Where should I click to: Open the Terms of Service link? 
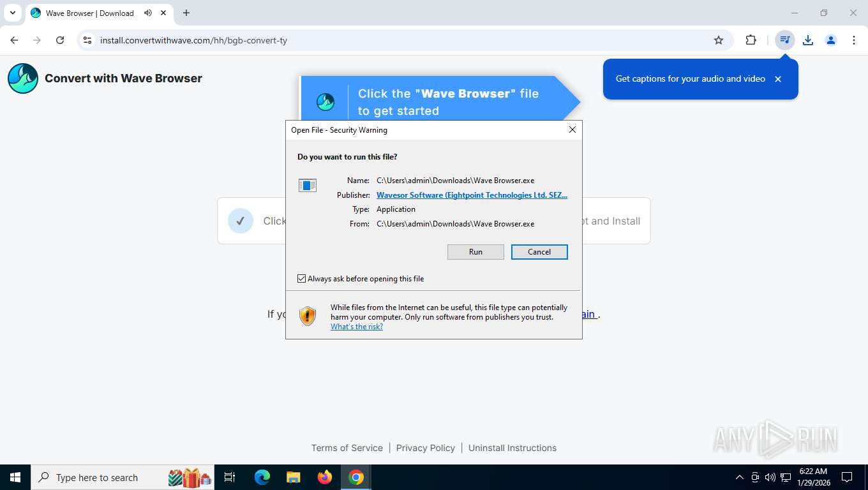pos(347,448)
